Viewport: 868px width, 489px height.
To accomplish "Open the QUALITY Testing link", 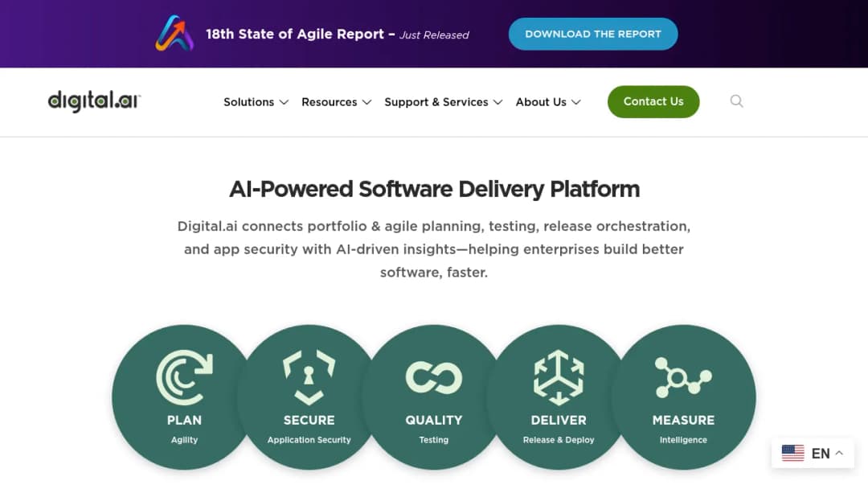I will pos(433,397).
